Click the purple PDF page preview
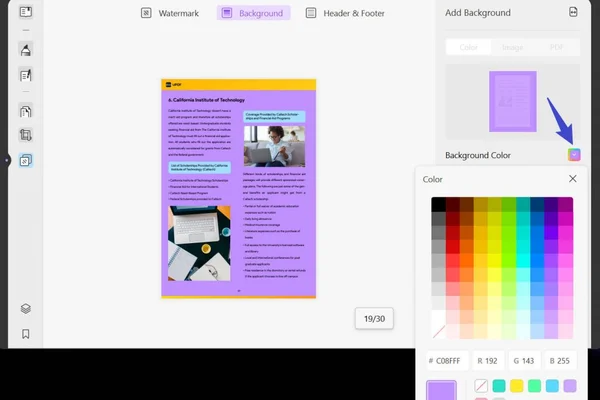 pyautogui.click(x=239, y=188)
